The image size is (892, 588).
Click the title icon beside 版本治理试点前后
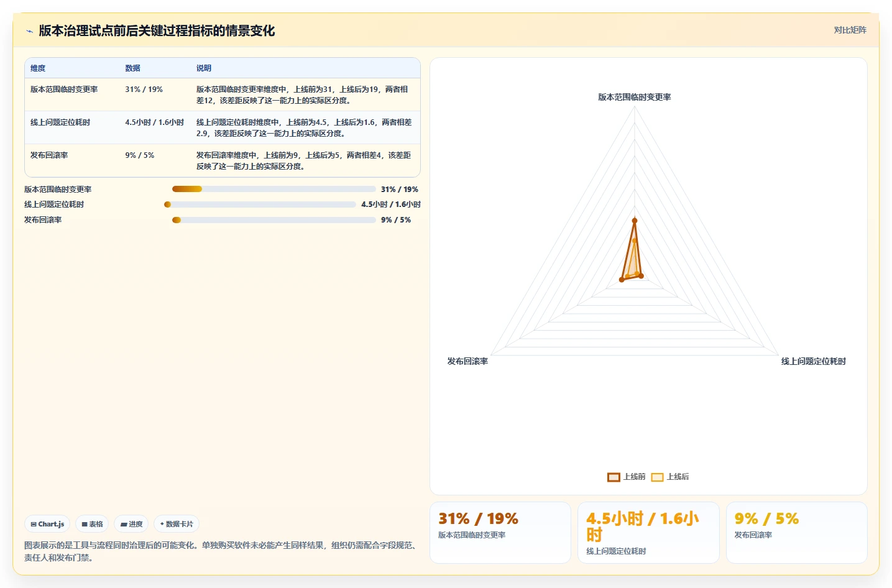(29, 31)
